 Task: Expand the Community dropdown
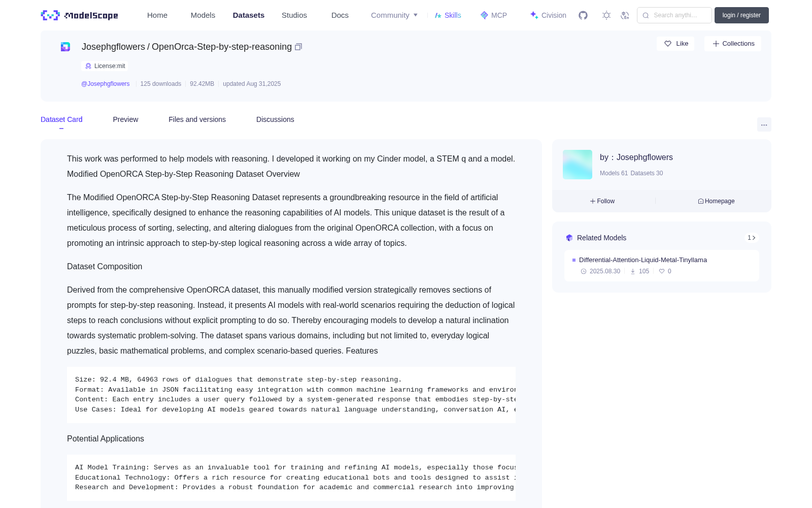pos(394,15)
